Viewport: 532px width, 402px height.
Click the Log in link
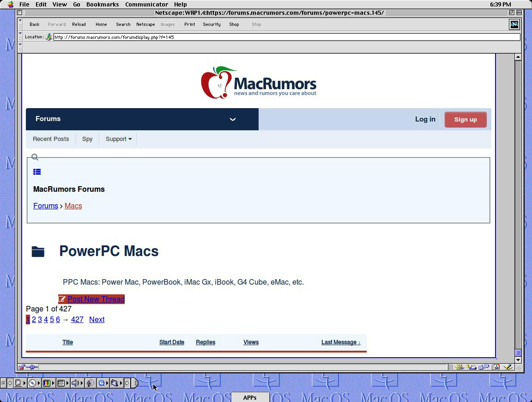click(x=425, y=119)
